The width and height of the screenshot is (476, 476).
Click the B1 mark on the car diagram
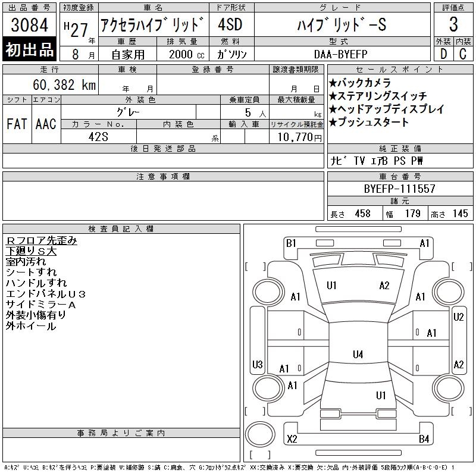291,243
